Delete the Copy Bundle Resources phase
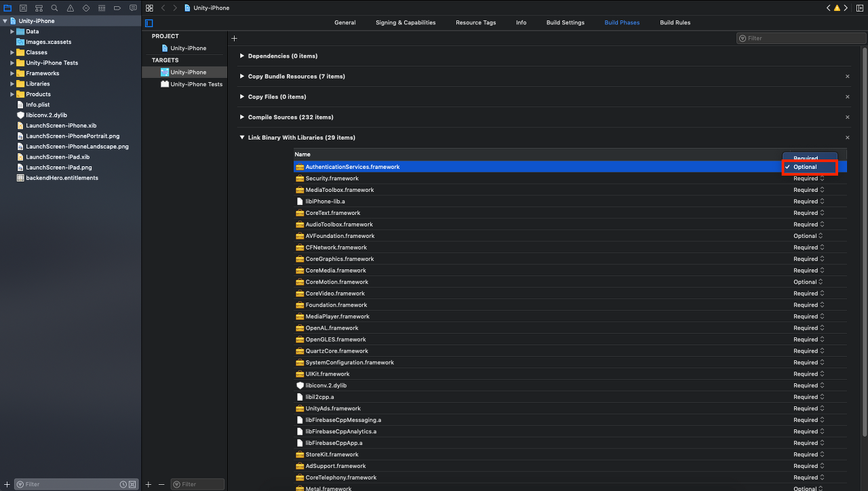Screen dimensions: 868x491 click(847, 77)
